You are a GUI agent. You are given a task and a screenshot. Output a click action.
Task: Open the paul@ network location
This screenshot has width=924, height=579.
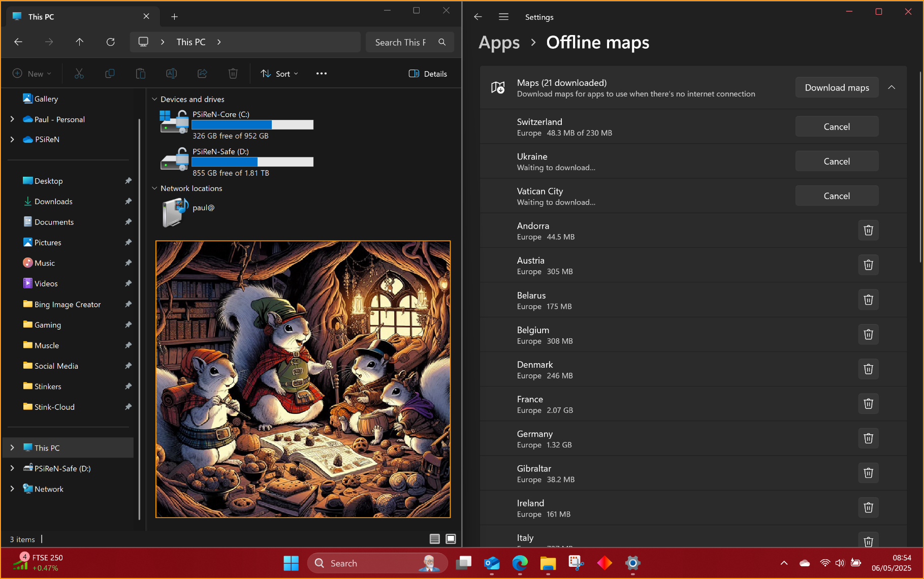[189, 212]
